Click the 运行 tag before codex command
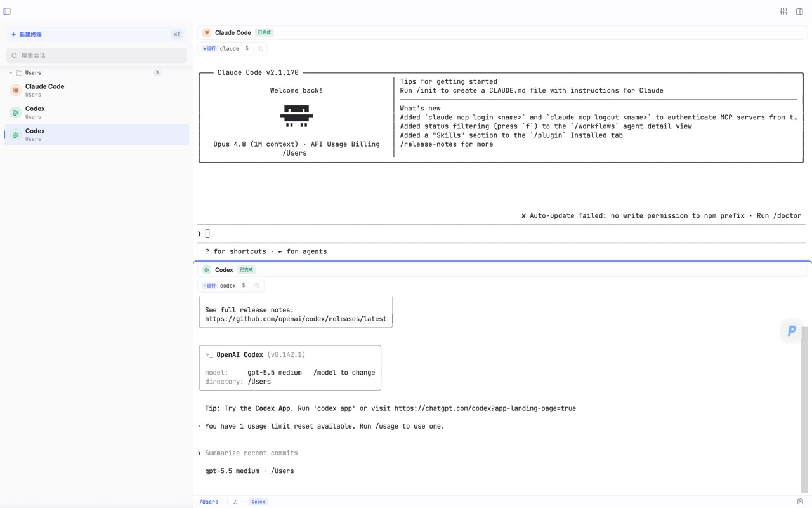 pyautogui.click(x=209, y=286)
